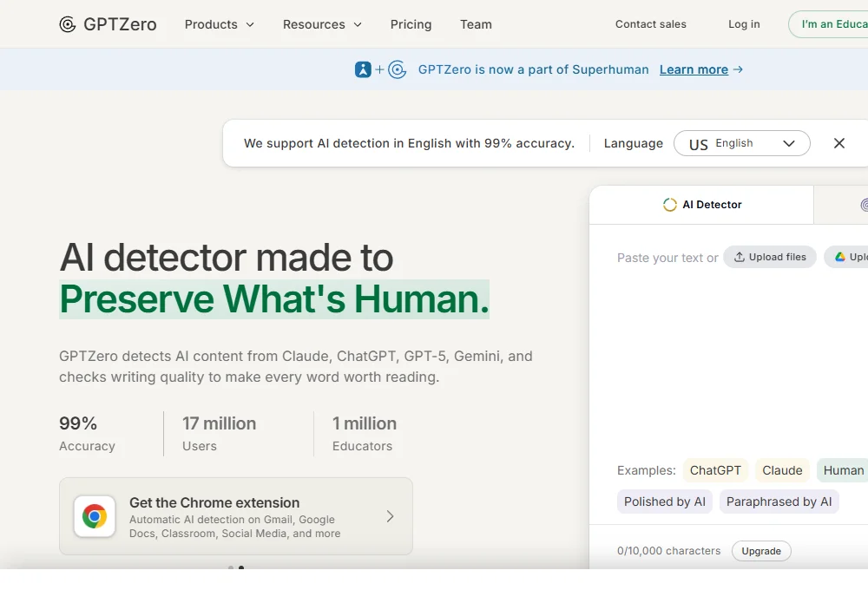
Task: Click the Log in link
Action: [744, 24]
